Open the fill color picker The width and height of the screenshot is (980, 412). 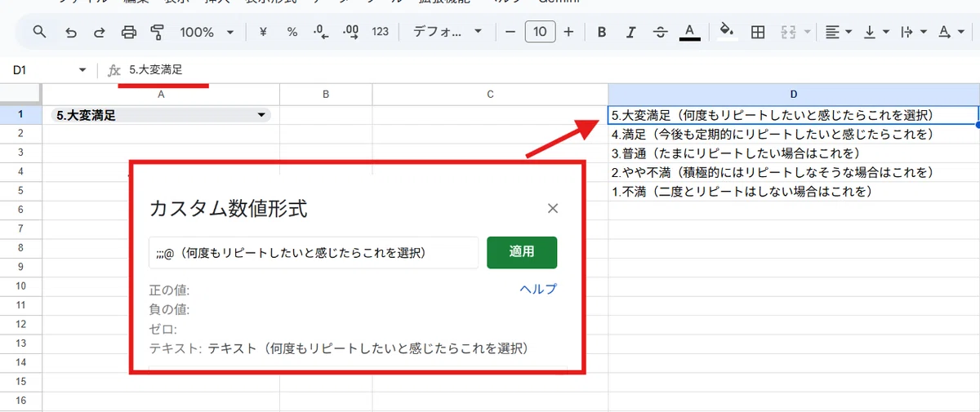point(726,33)
